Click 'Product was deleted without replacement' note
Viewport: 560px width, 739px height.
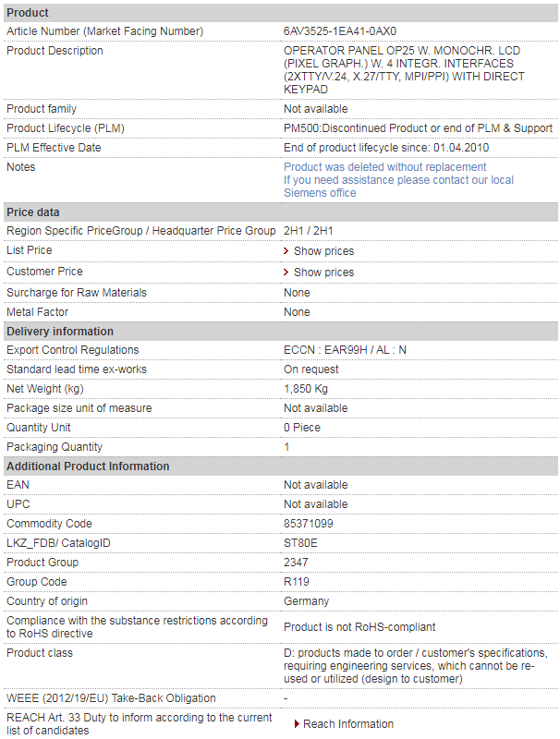[384, 167]
